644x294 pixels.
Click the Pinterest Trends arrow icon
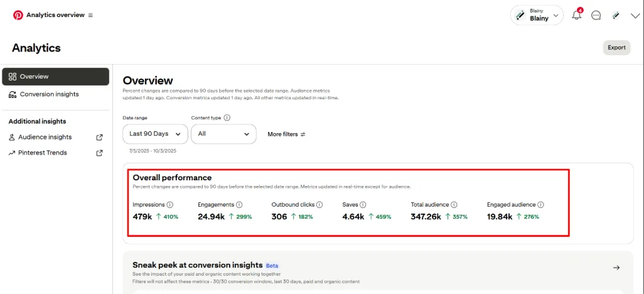click(x=11, y=153)
